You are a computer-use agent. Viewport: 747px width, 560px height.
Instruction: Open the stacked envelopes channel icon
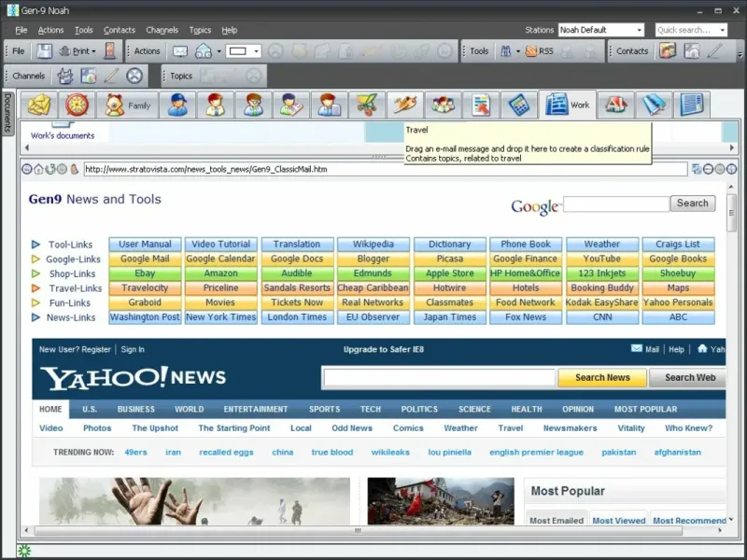click(39, 105)
